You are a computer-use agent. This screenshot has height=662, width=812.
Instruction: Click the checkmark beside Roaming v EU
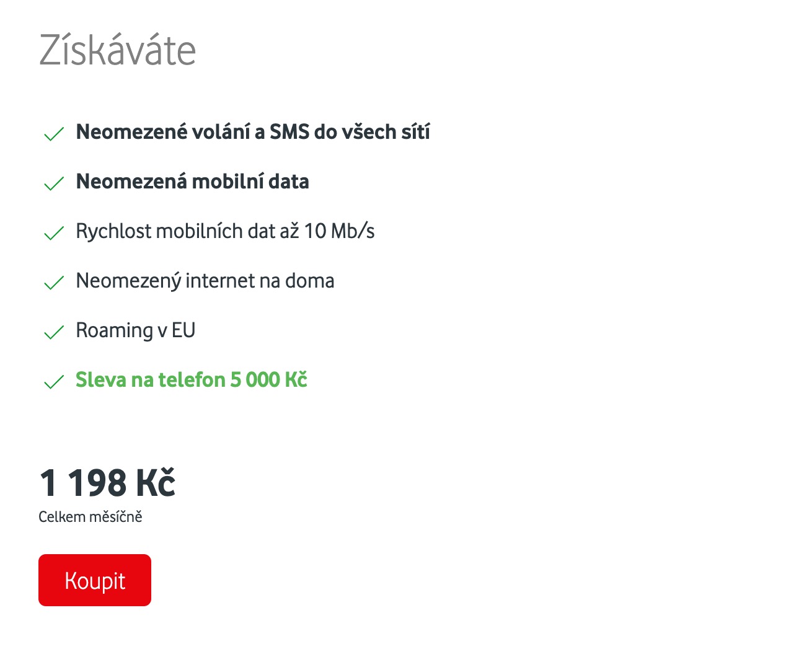pos(55,332)
